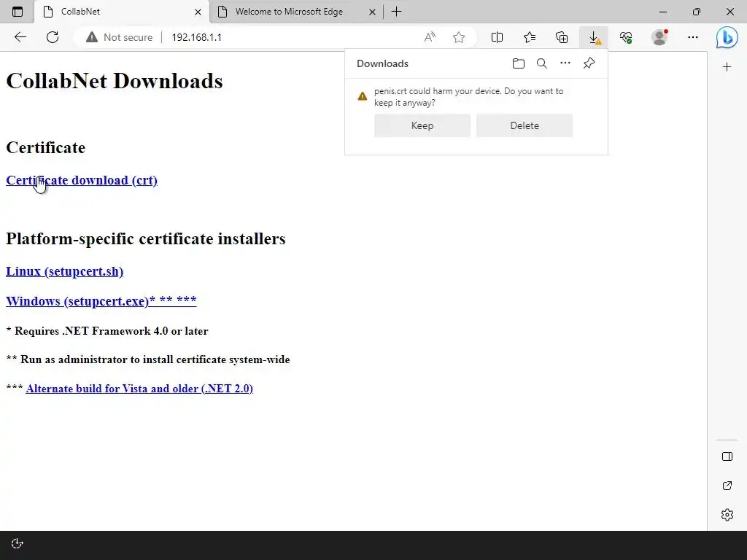Toggle the Downloads toolbar icon
747x560 pixels.
594,37
